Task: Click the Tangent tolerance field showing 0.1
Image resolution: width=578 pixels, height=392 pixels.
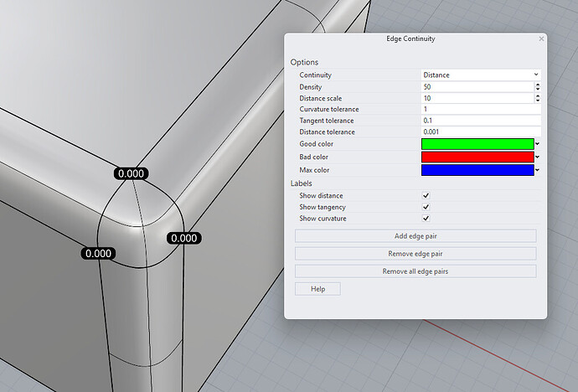Action: pos(481,121)
